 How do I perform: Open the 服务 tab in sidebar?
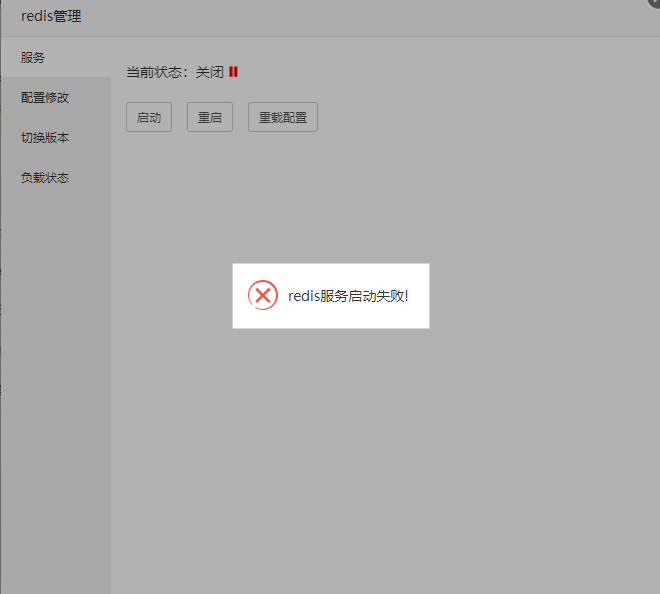coord(56,57)
